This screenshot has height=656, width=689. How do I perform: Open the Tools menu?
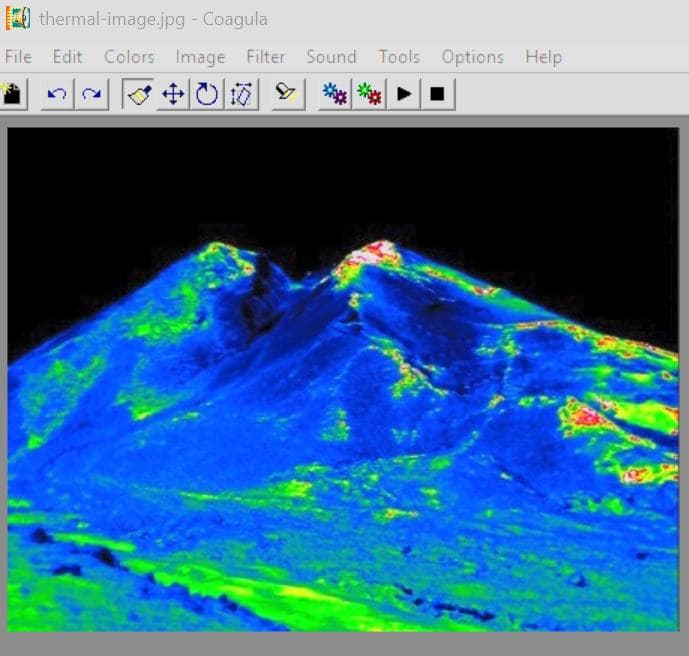399,57
